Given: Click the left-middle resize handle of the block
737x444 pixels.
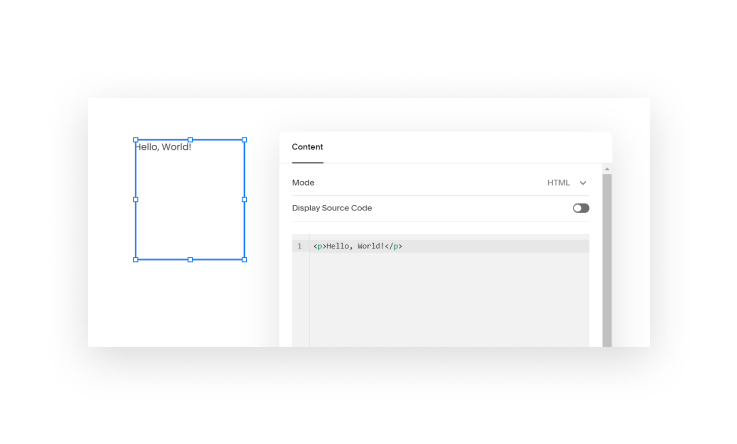Looking at the screenshot, I should click(x=136, y=200).
